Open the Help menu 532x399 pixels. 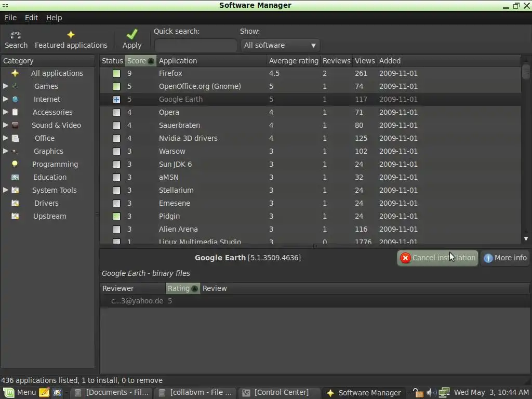(54, 18)
